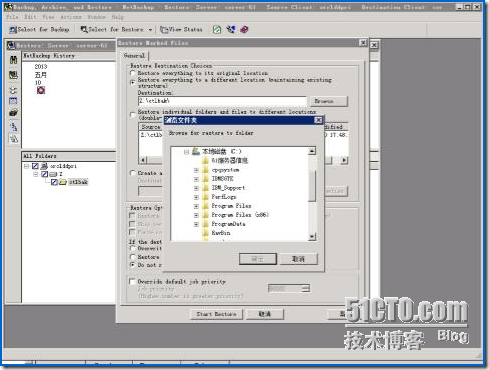Select Program Files folder in browse dialog
Screen dimensions: 489x370
point(231,206)
